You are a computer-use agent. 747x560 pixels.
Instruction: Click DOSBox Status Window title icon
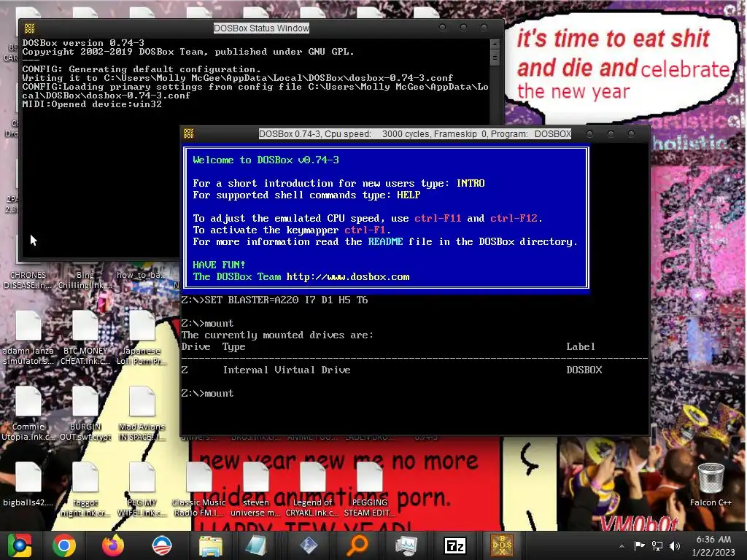click(x=29, y=28)
